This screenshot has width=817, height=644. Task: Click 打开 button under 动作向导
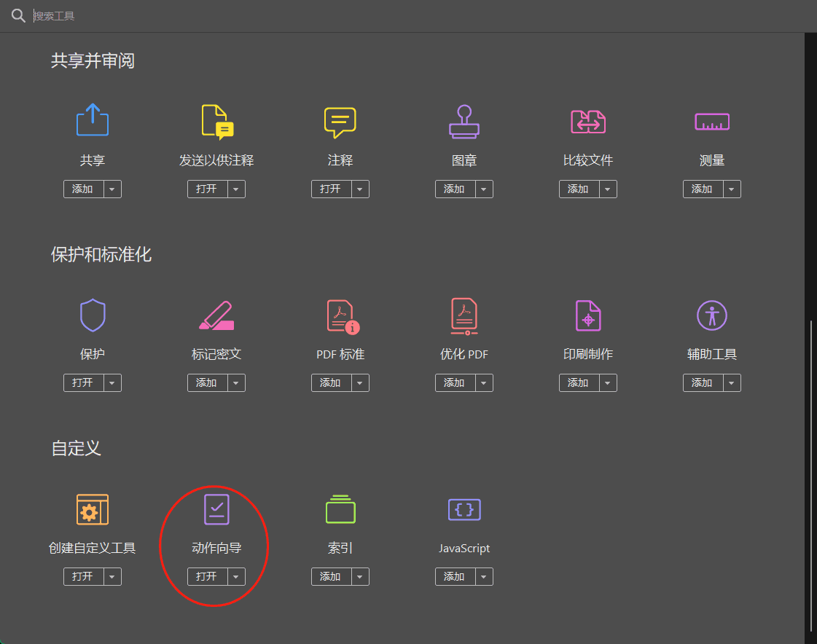click(x=207, y=577)
